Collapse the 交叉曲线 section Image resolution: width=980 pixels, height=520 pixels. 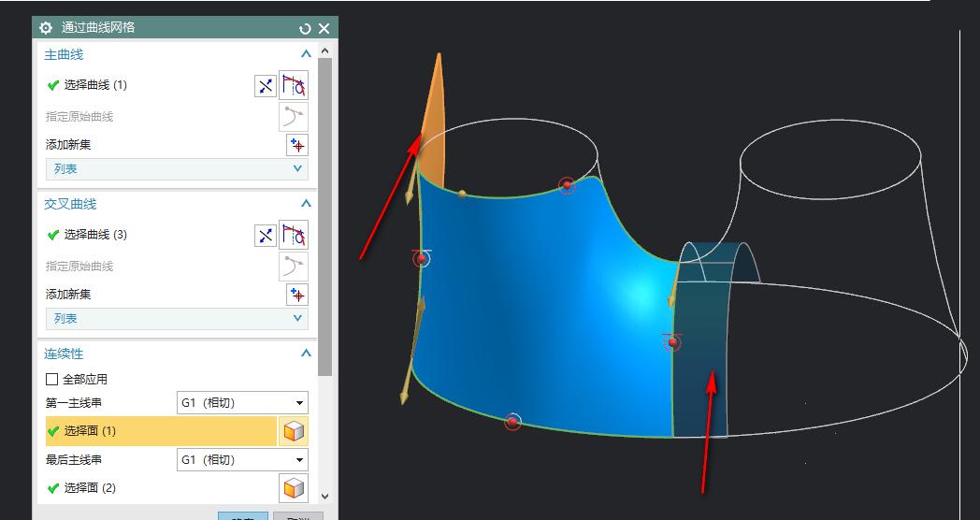point(306,204)
